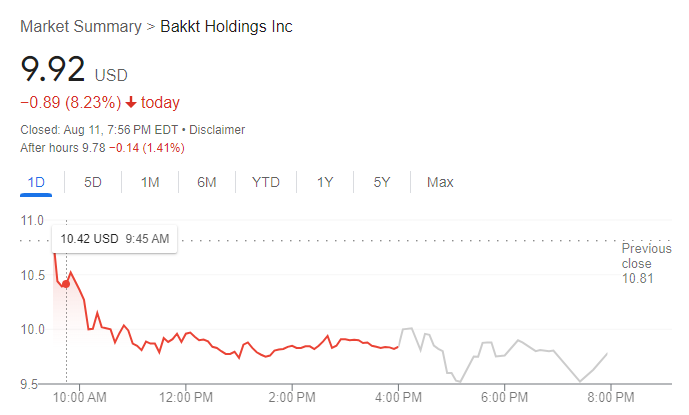This screenshot has width=689, height=415.
Task: Click the red down arrow icon
Action: pyautogui.click(x=130, y=103)
